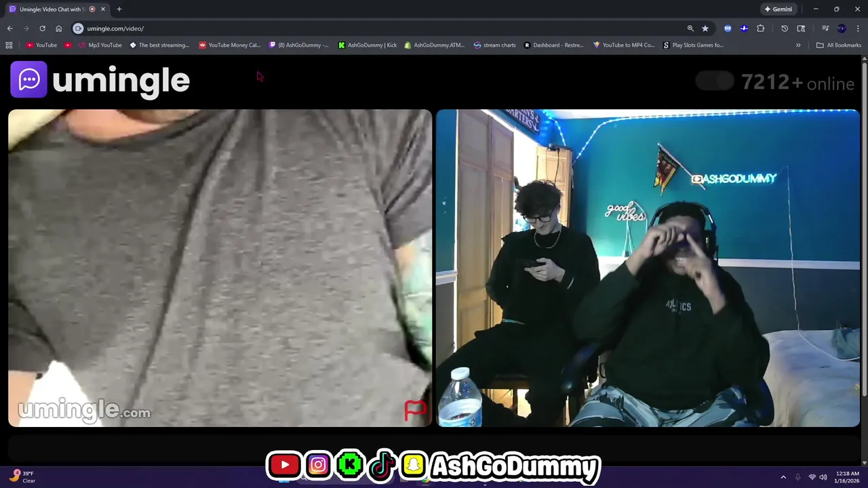This screenshot has height=488, width=868.
Task: Open the Play Slots Games fo... bookmark
Action: (x=693, y=45)
